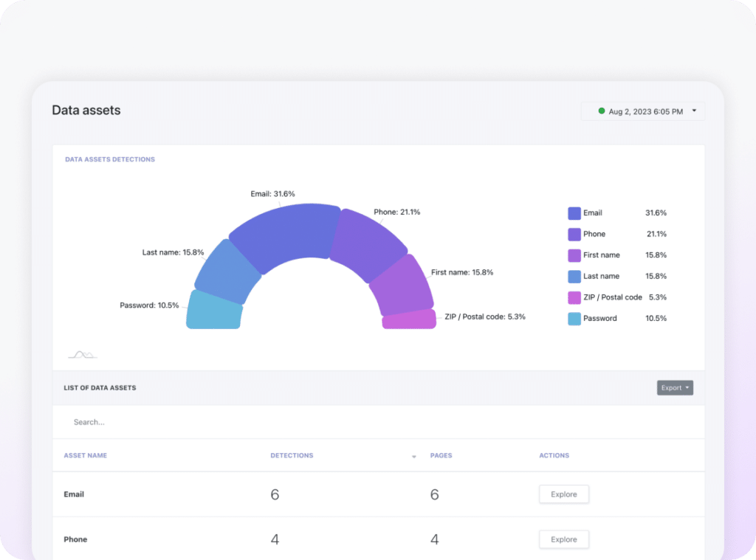The width and height of the screenshot is (756, 560).
Task: Click the 'First name: 15.8%' chart label
Action: 462,272
